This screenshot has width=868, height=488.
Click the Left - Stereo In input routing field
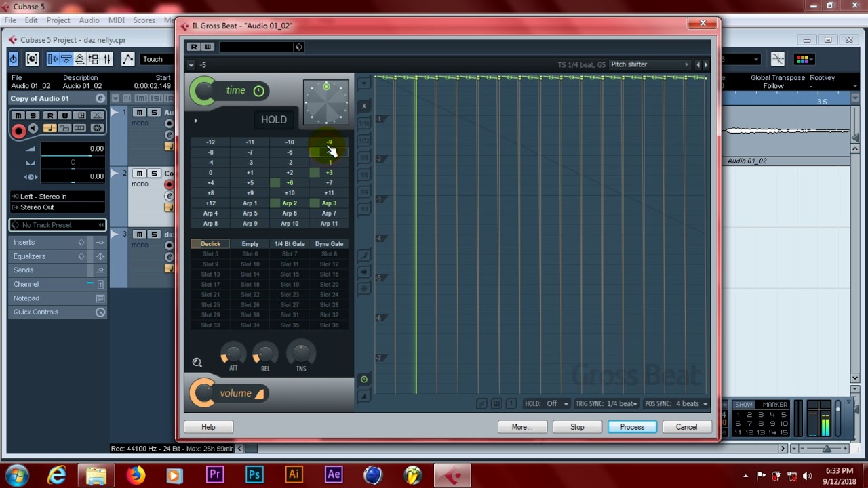[58, 197]
